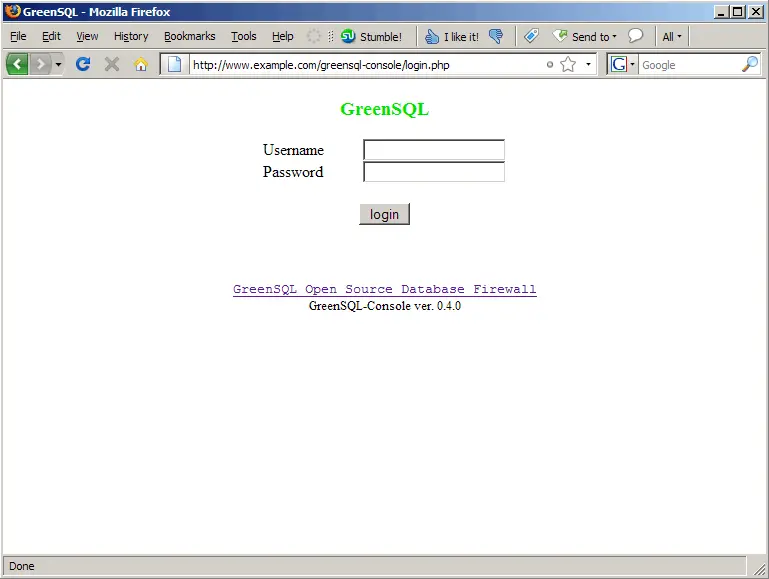Click the loading throbber activity icon

[x=313, y=36]
